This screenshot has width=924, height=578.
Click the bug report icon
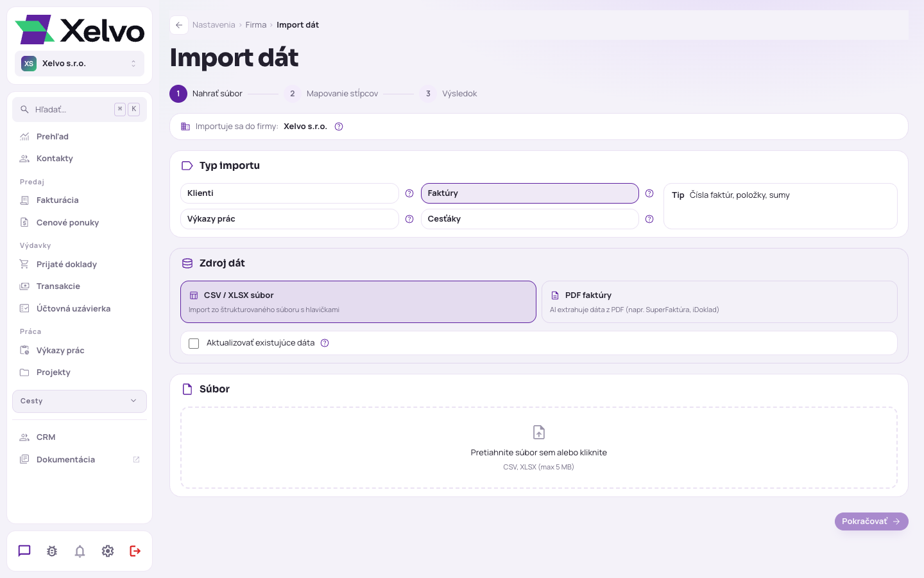click(52, 551)
